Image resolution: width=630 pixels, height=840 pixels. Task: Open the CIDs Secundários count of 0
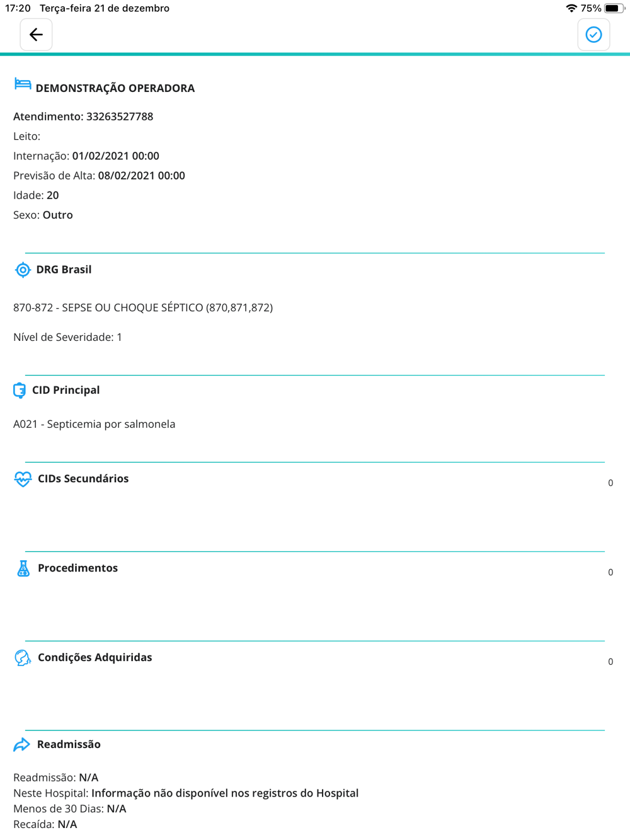click(610, 483)
